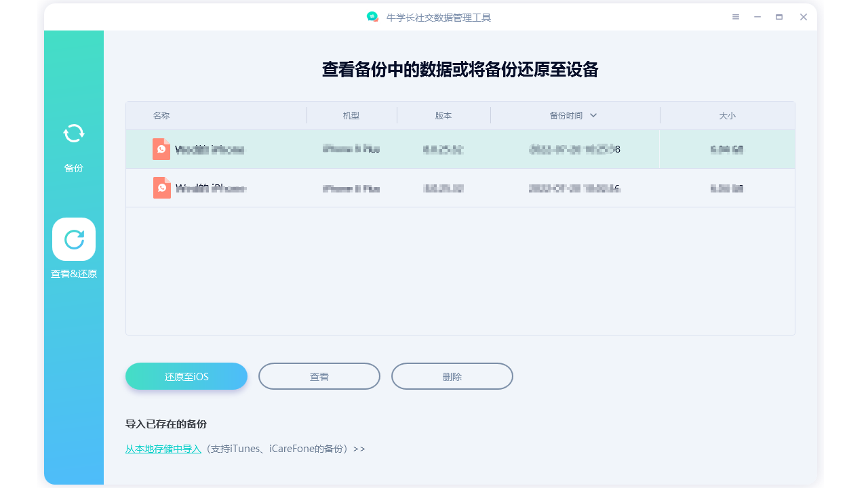868x488 pixels.
Task: Open the 从本地存储中导入 link
Action: (163, 449)
